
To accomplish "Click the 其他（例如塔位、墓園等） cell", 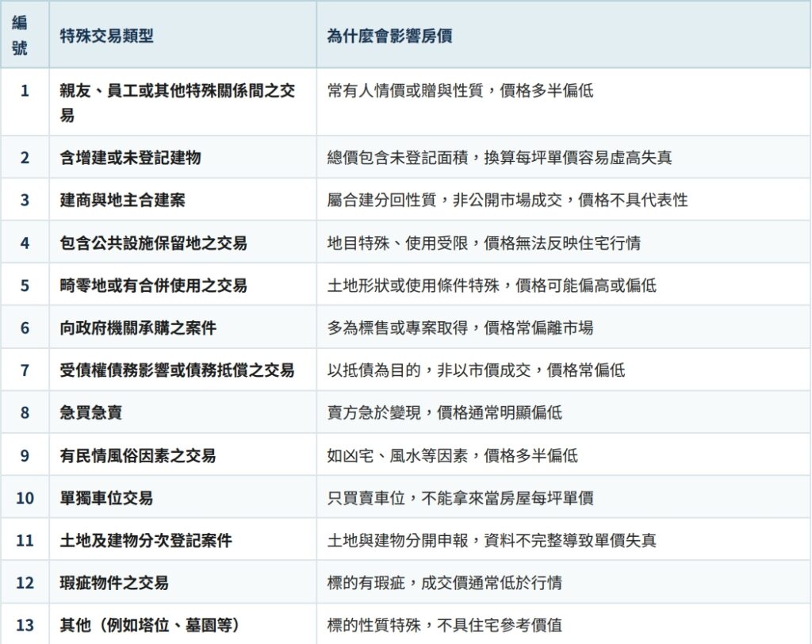I will 183,625.
